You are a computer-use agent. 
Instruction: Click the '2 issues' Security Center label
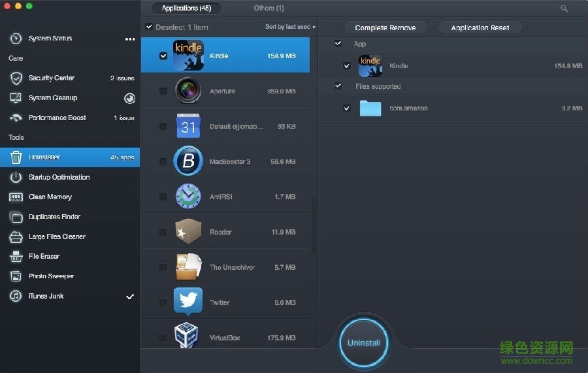click(x=122, y=78)
